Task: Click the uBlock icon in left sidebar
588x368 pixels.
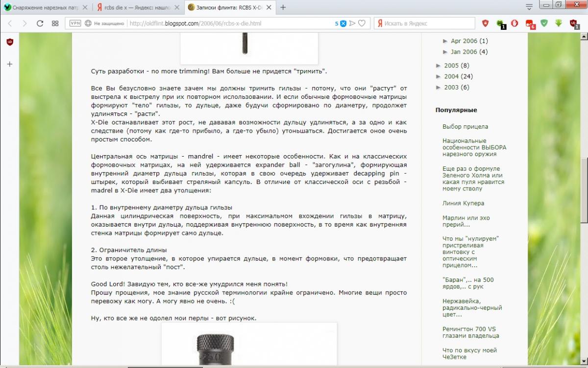Action: (x=9, y=42)
